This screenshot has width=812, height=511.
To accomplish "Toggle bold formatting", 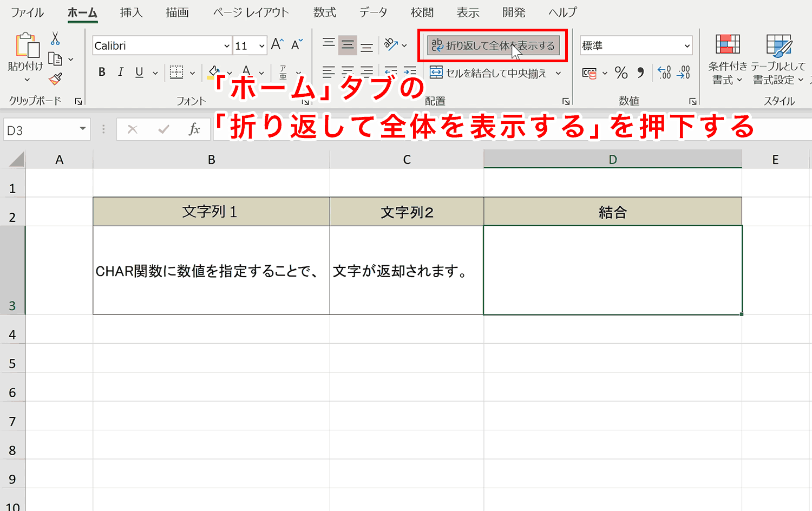I will pos(102,72).
